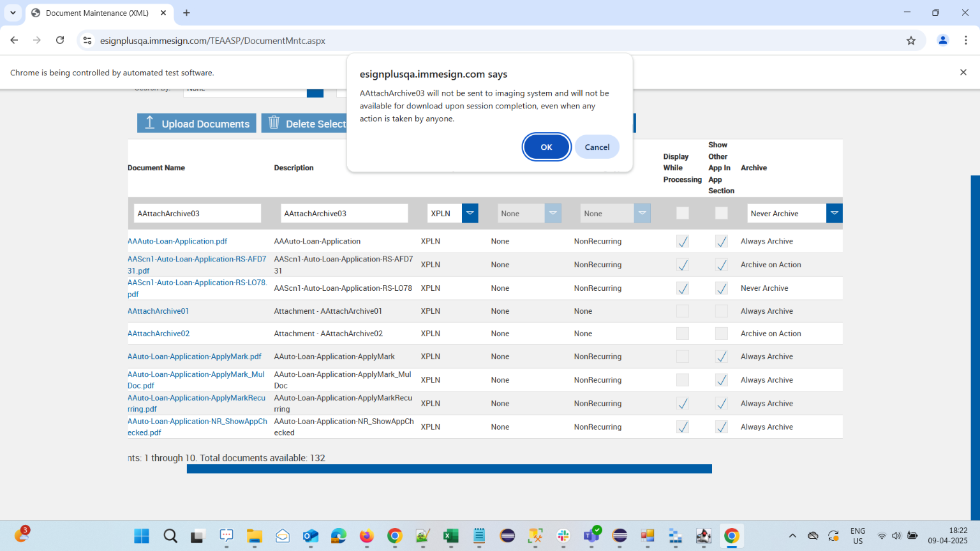Toggle Show Other App for AAAuto-Loan-Application.pdf
980x551 pixels.
click(x=722, y=241)
